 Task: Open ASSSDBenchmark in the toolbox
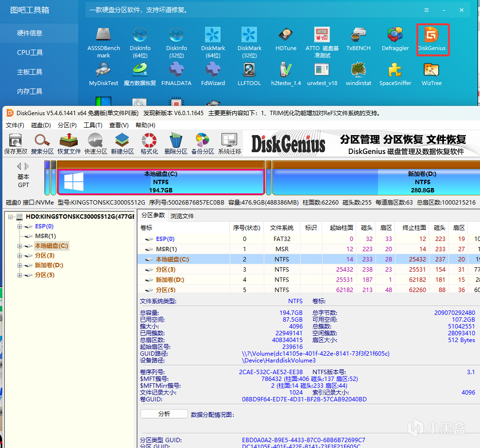tap(103, 42)
